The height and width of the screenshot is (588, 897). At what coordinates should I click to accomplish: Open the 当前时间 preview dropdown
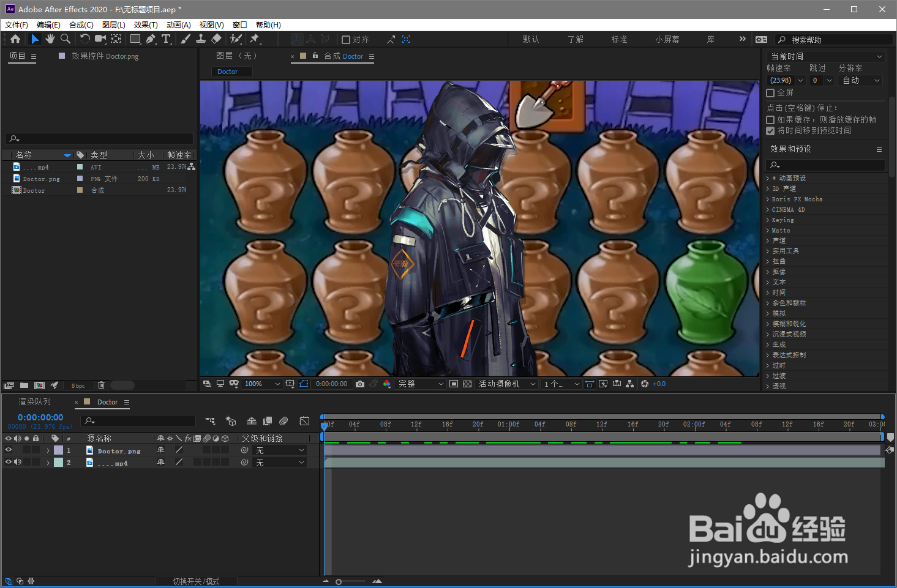point(825,56)
